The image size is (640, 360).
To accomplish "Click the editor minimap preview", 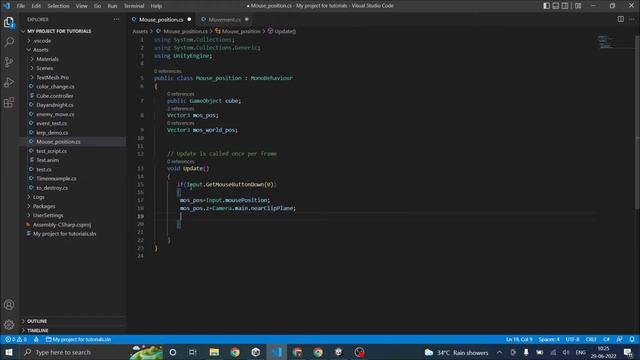I will click(605, 42).
